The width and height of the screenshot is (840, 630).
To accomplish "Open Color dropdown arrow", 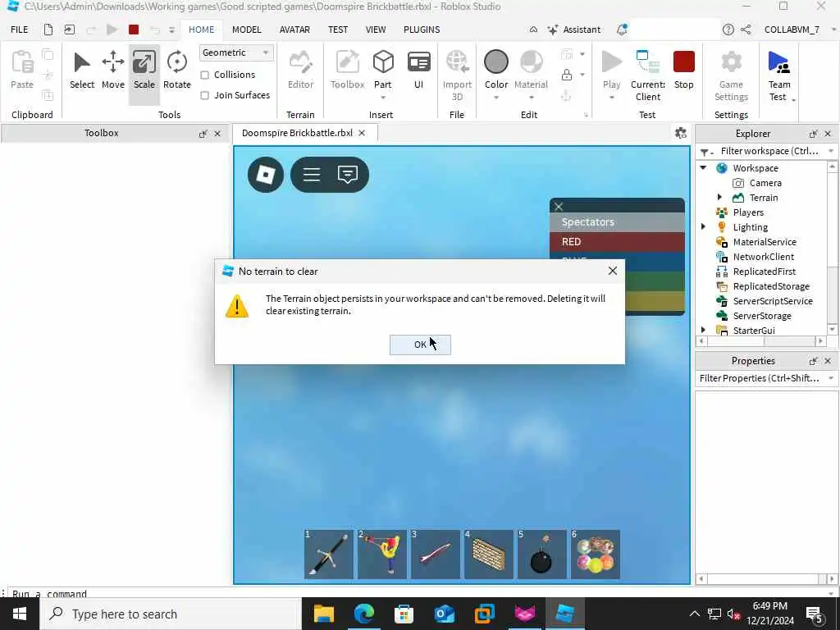I will 496,98.
